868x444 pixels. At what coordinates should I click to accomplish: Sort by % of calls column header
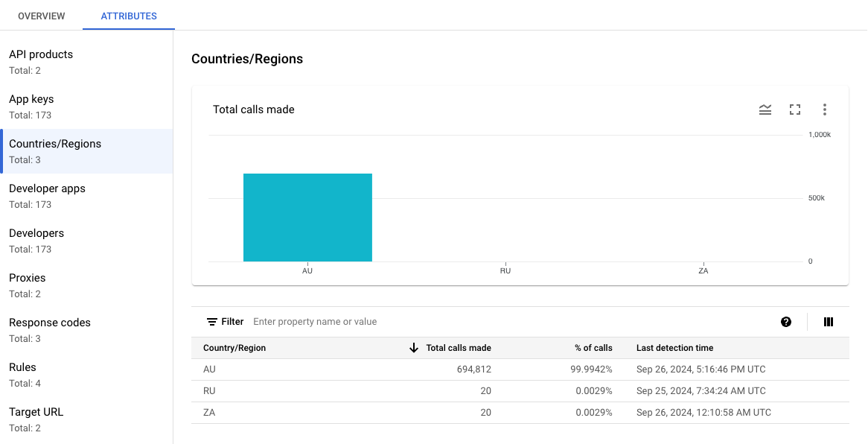click(x=593, y=348)
